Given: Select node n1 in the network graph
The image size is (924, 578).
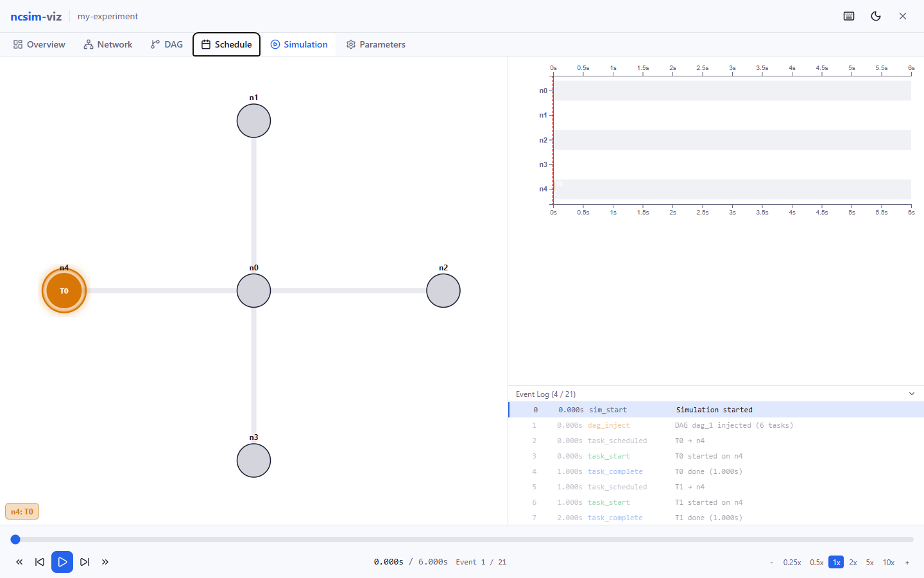Looking at the screenshot, I should pos(253,121).
